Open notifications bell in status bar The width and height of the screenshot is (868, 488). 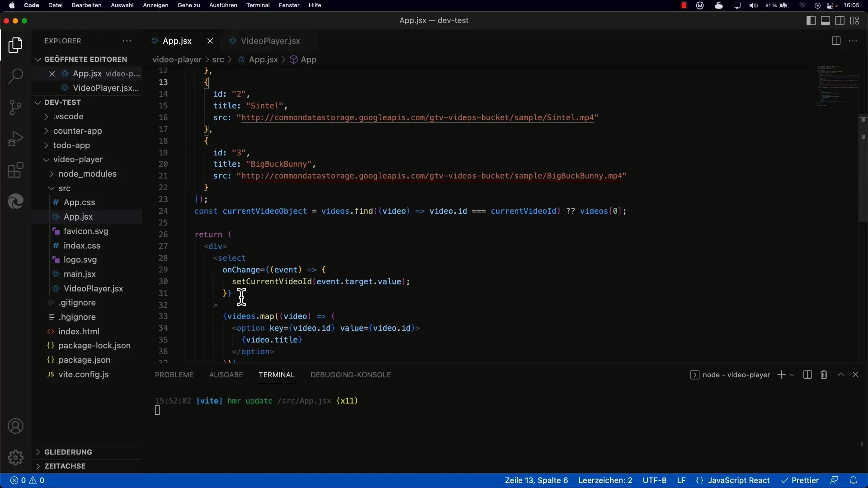tap(853, 480)
